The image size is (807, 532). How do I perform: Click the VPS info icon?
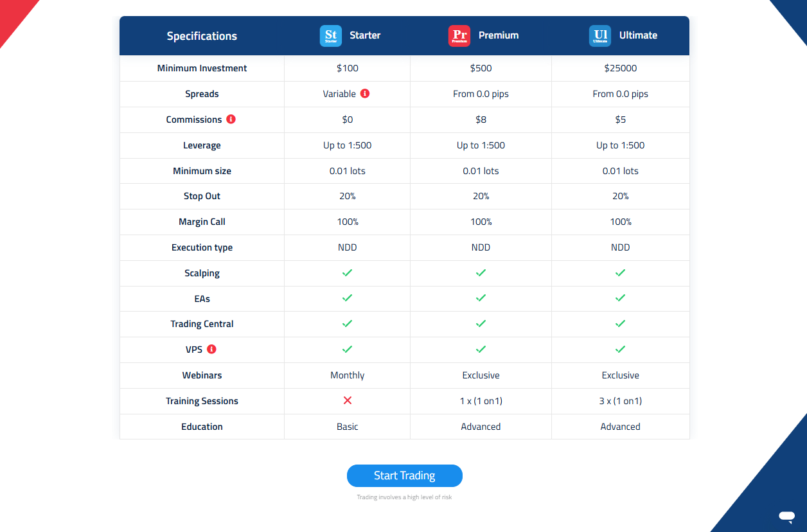tap(211, 350)
